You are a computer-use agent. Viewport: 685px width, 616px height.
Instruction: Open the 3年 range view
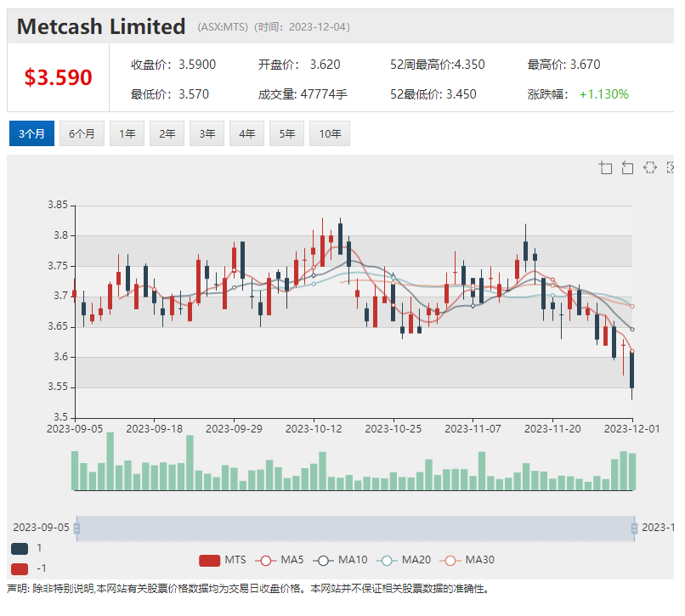point(207,133)
